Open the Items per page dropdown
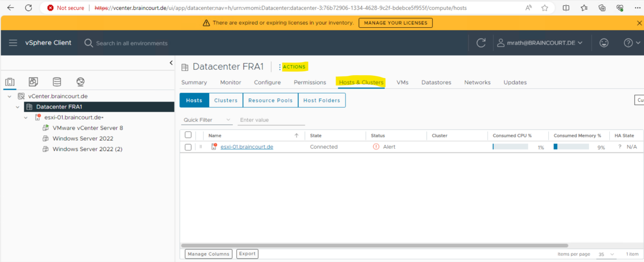The height and width of the screenshot is (262, 644). coord(606,254)
